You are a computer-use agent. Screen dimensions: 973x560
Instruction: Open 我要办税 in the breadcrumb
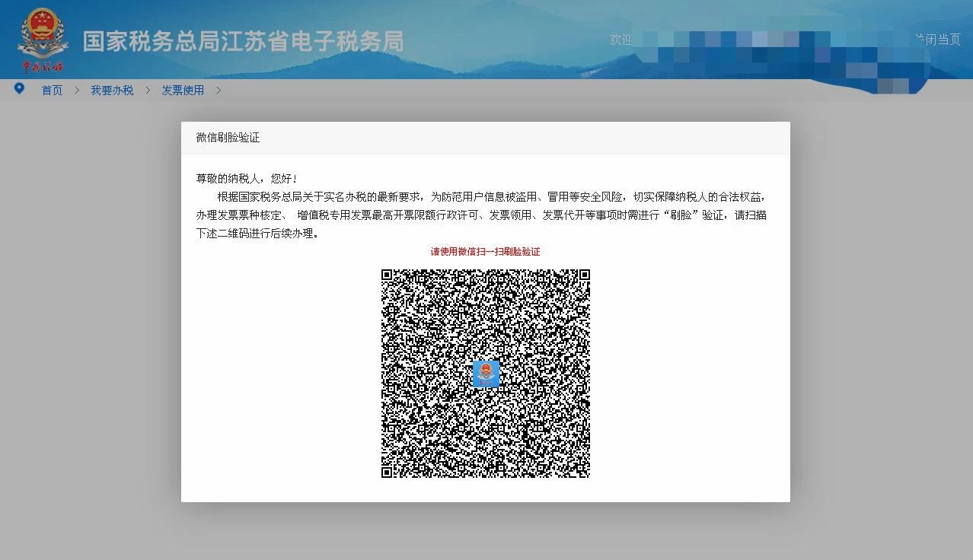tap(112, 91)
